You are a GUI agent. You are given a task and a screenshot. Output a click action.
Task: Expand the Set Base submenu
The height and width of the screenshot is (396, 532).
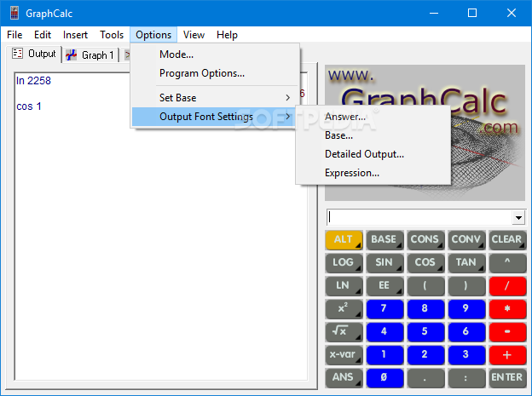[x=215, y=98]
